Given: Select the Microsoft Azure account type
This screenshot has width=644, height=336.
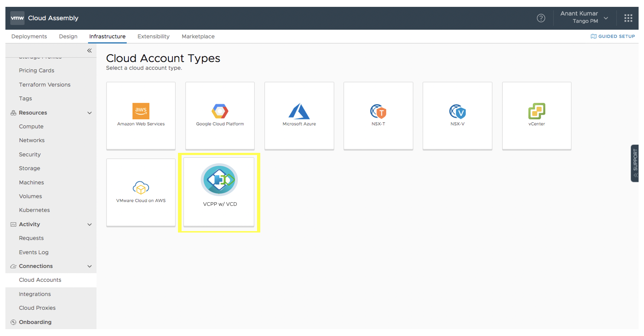Looking at the screenshot, I should [x=299, y=111].
